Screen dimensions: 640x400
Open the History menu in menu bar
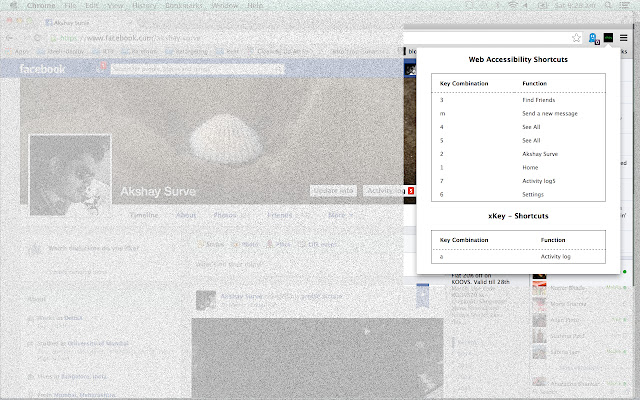[147, 5]
